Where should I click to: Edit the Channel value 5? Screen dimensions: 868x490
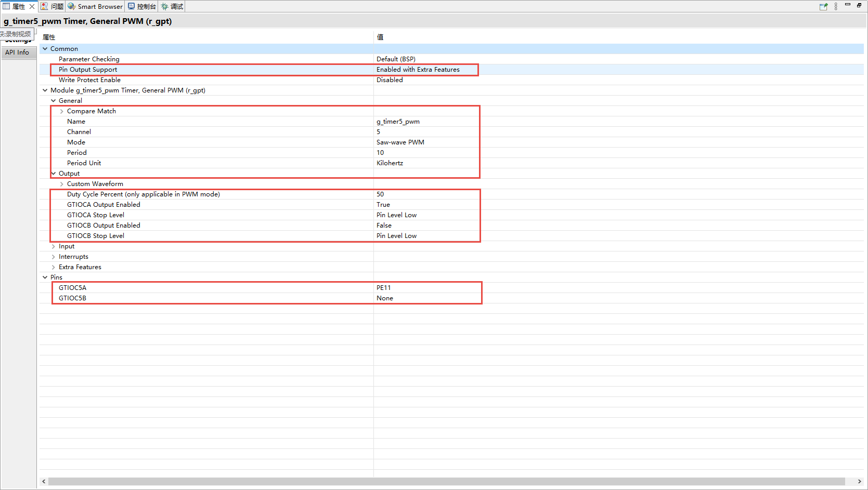point(379,132)
